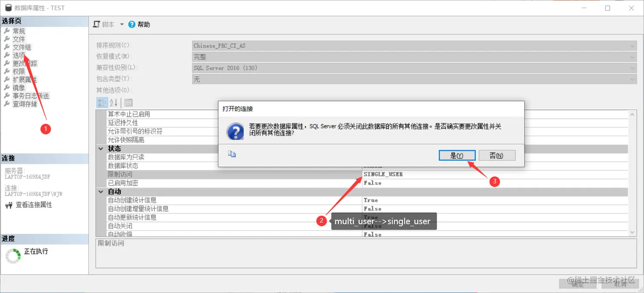Viewport: 644px width, 293px height.
Task: Click the 确定 OK button
Action: (x=578, y=284)
